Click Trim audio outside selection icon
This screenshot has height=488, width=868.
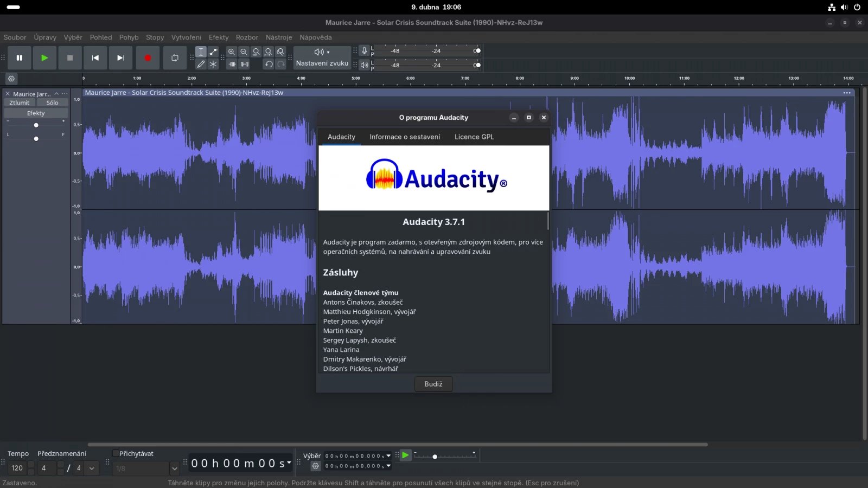coord(232,64)
